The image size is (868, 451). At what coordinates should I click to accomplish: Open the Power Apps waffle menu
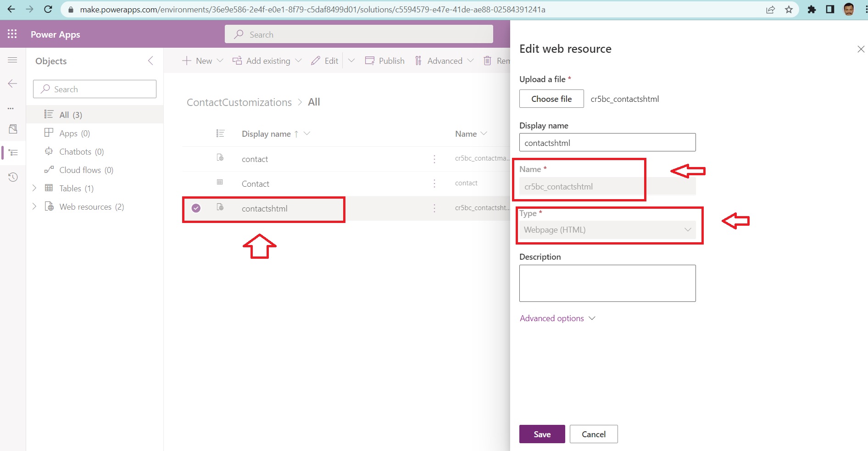pos(12,33)
